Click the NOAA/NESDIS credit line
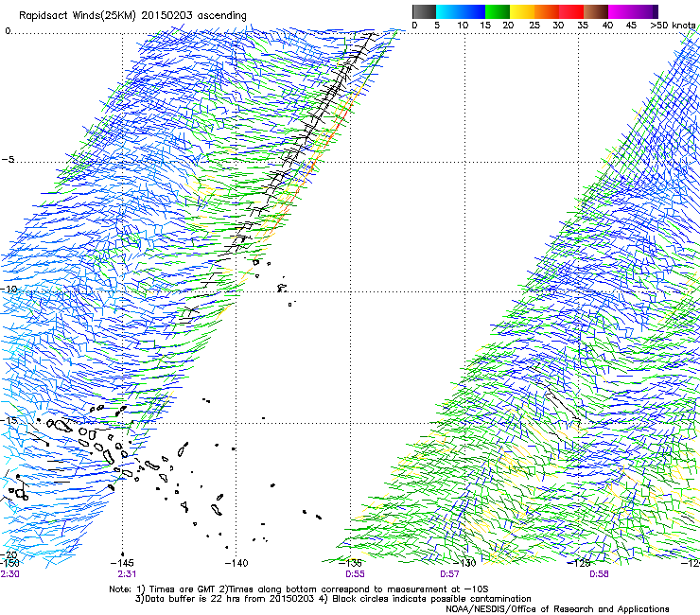 coord(557,609)
